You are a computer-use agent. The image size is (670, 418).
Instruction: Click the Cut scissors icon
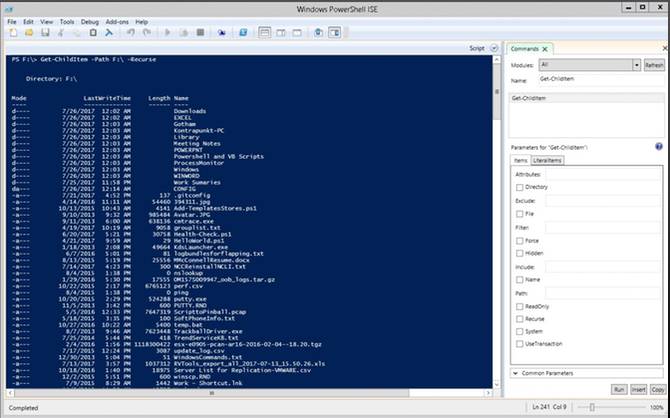click(61, 33)
